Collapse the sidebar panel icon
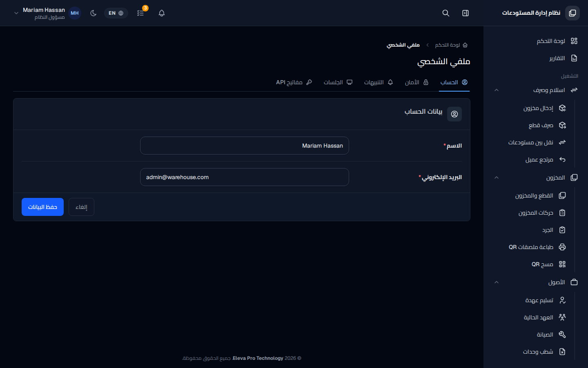588x368 pixels. coord(465,13)
